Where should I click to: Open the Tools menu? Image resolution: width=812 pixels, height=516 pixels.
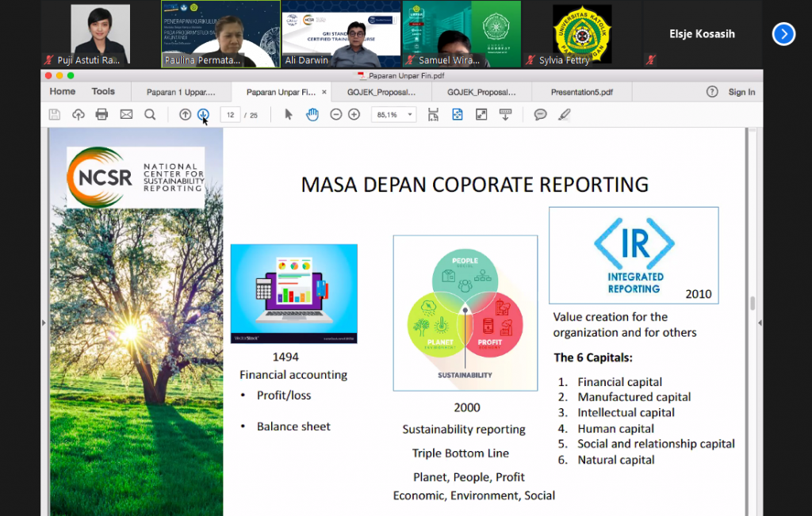tap(103, 91)
